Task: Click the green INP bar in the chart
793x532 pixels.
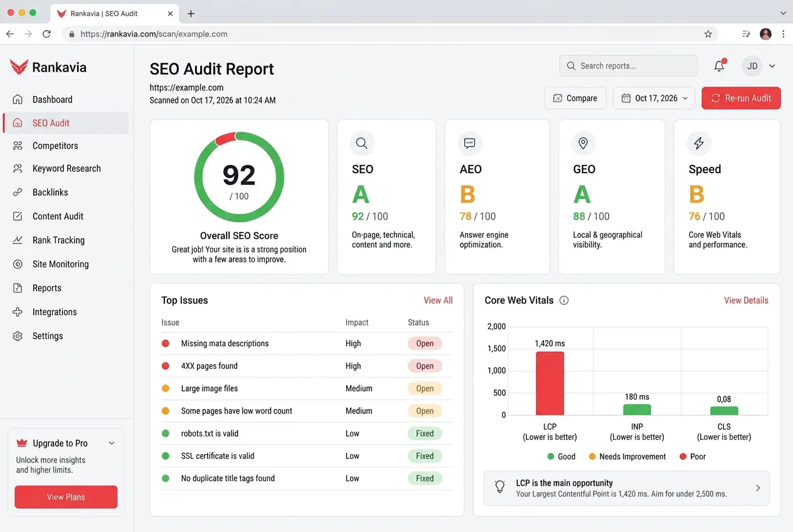Action: pos(637,410)
